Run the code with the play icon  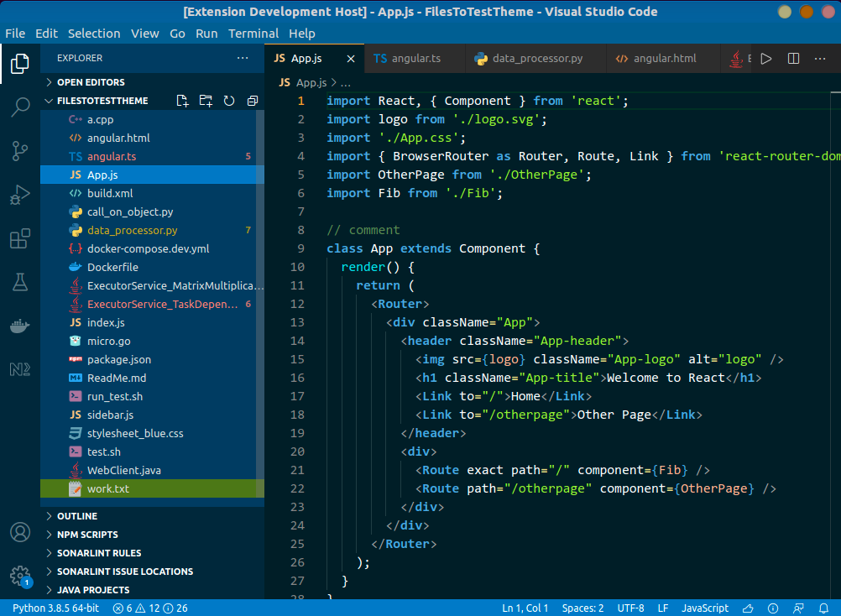(766, 59)
